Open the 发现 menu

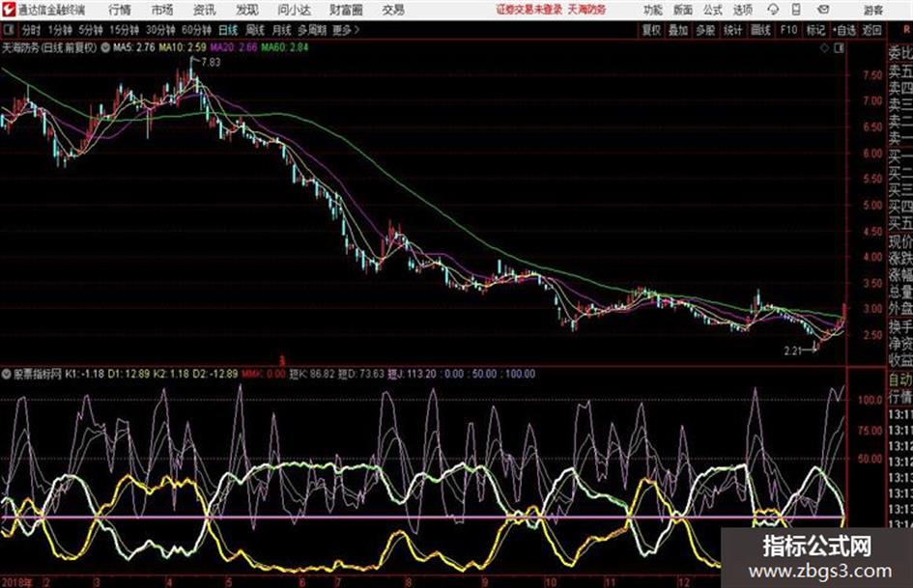pyautogui.click(x=247, y=10)
